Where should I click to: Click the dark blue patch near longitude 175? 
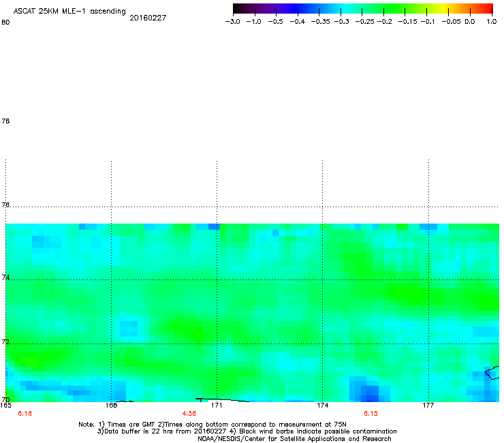[368, 393]
